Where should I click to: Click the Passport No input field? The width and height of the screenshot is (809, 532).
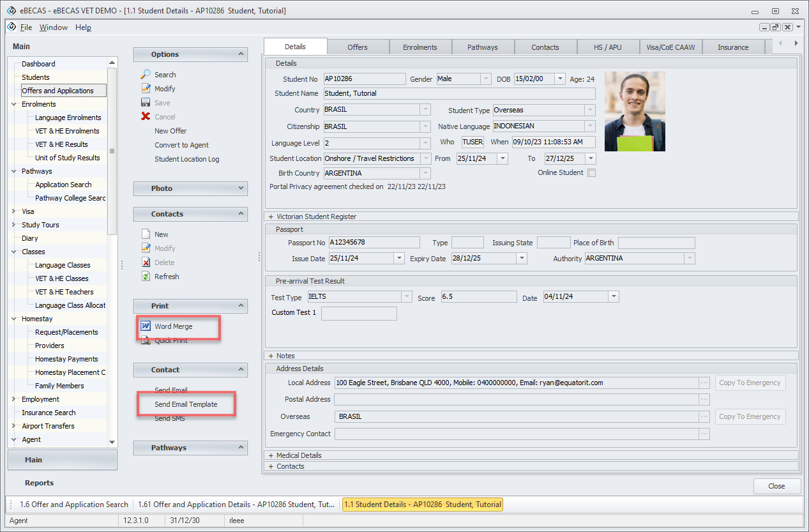tap(374, 243)
